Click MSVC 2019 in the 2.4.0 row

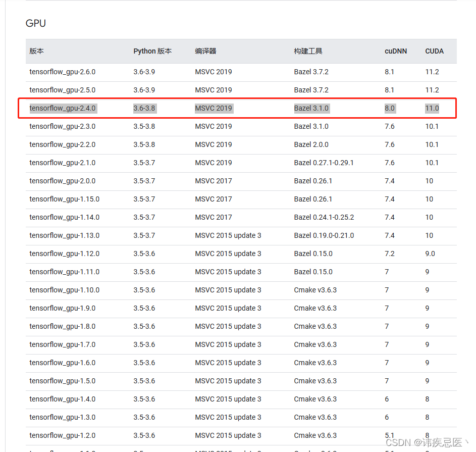coord(214,108)
